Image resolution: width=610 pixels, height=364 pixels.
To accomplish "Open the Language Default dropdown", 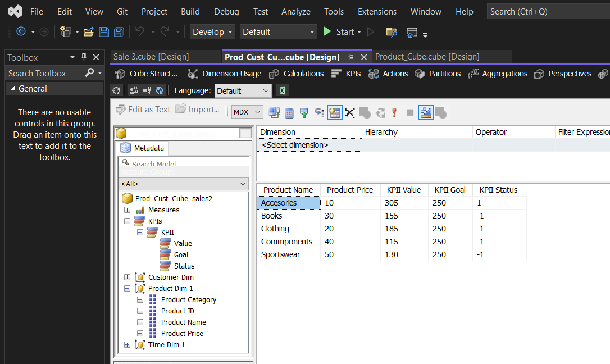I will (243, 90).
